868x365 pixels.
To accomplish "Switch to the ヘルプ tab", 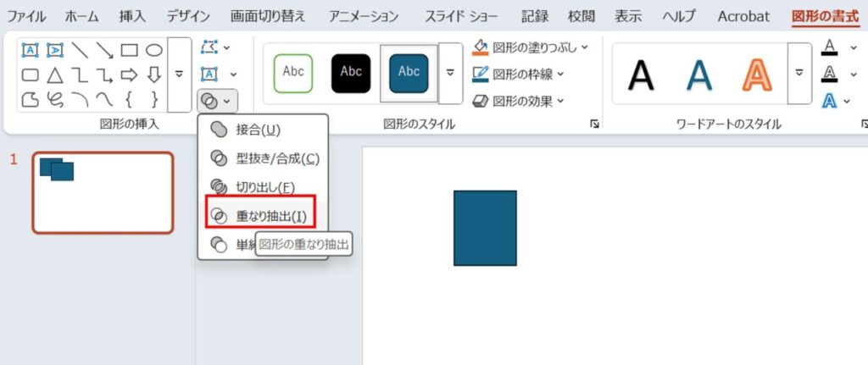I will [679, 17].
